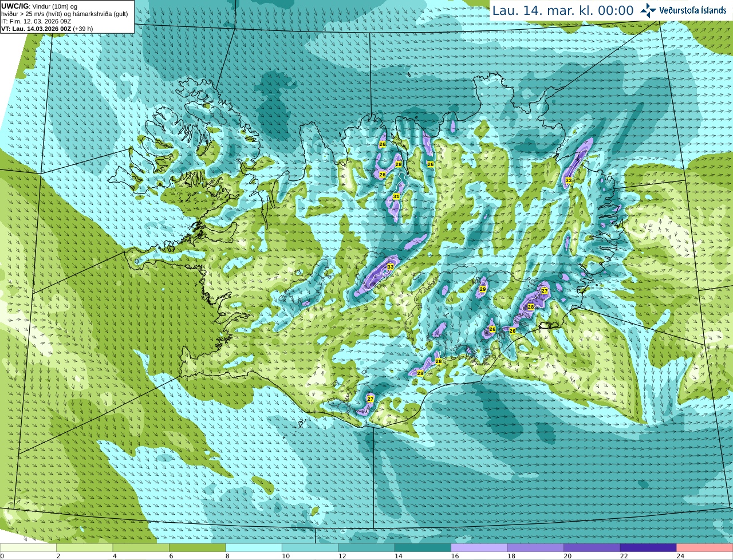Image resolution: width=733 pixels, height=560 pixels.
Task: Click the legend tick label 20
Action: point(568,556)
